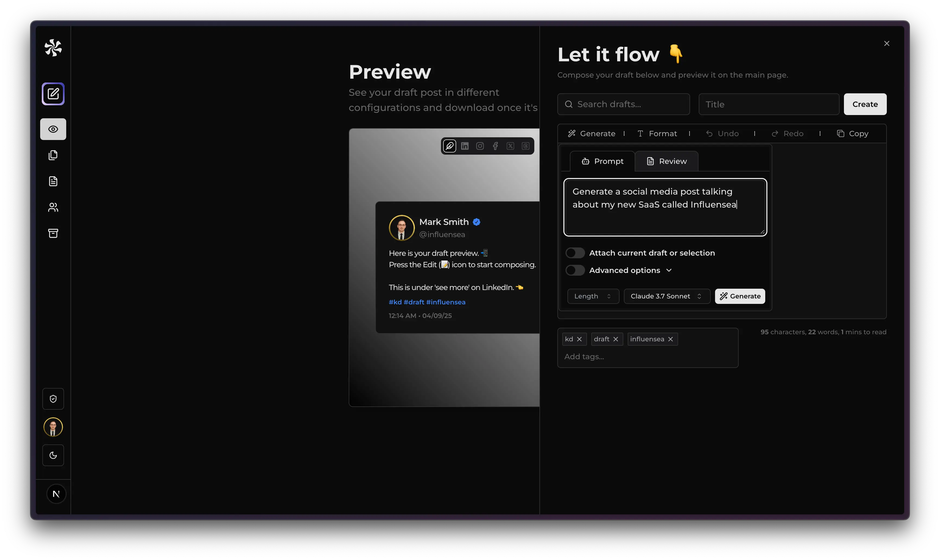Click the blue verified badge beside Mark Smith
Image resolution: width=940 pixels, height=560 pixels.
(476, 222)
